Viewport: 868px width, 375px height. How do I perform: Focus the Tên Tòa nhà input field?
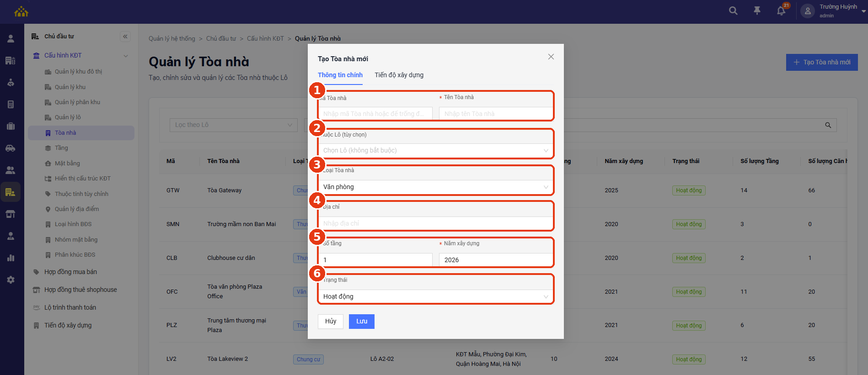click(496, 114)
